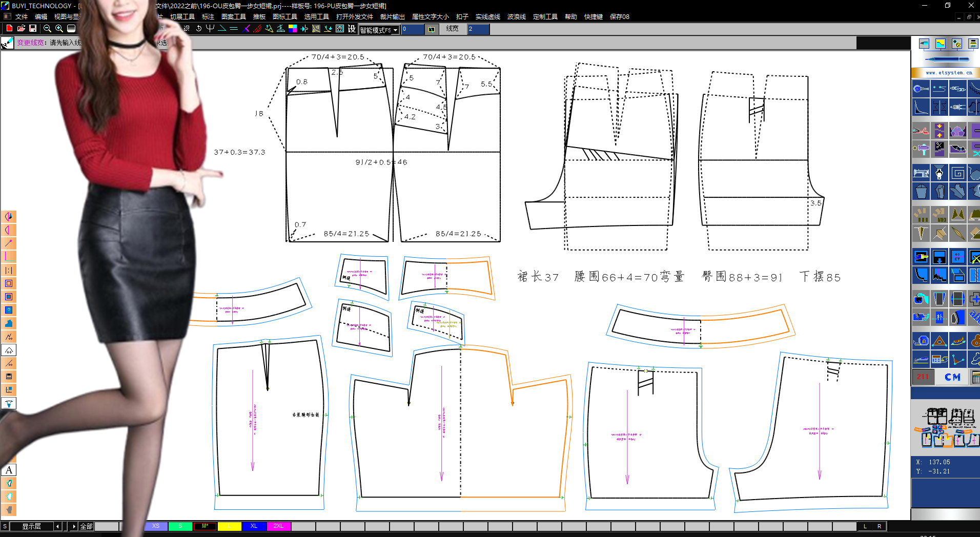Select the red hatch lines tool
The height and width of the screenshot is (537, 980).
coord(257,29)
